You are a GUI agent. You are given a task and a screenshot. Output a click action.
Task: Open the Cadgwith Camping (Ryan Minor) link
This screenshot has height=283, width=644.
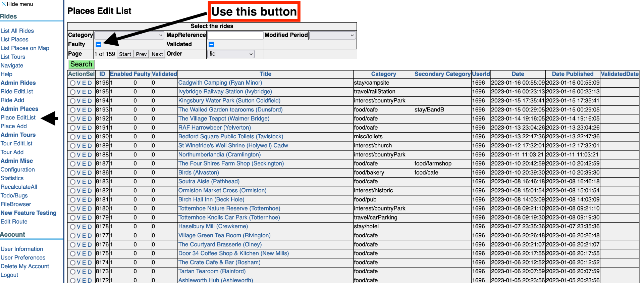pos(220,83)
